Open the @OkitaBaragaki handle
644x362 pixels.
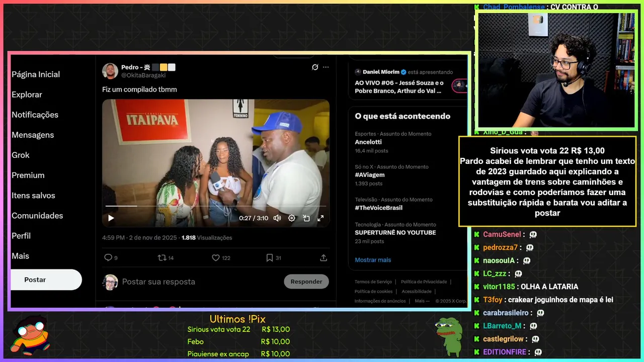click(x=143, y=75)
